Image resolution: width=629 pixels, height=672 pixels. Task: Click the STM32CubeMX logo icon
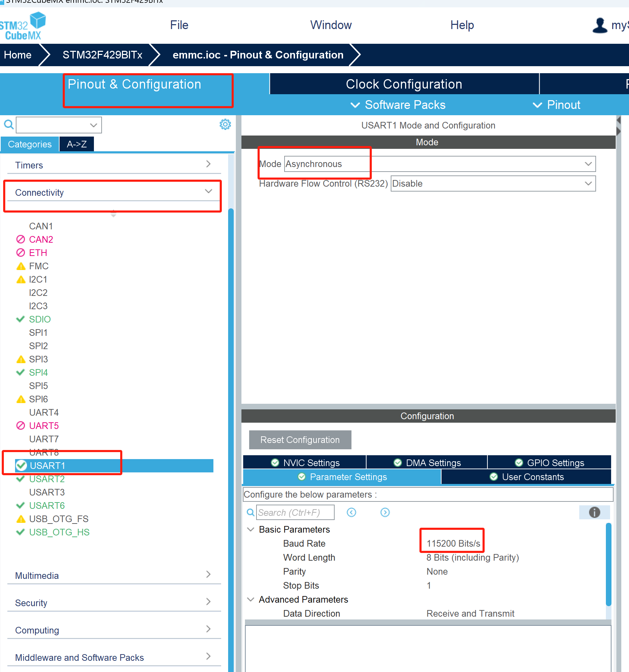[x=23, y=26]
